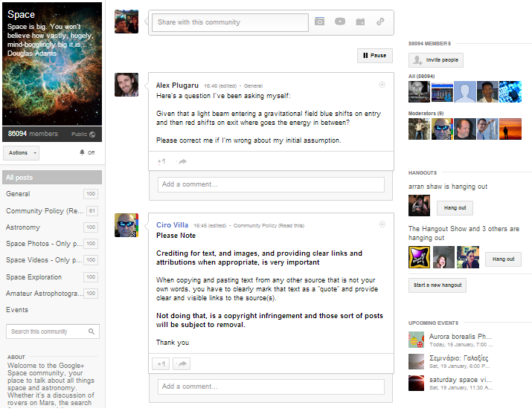The height and width of the screenshot is (414, 532).
Task: Open the Actions dropdown
Action: (22, 153)
